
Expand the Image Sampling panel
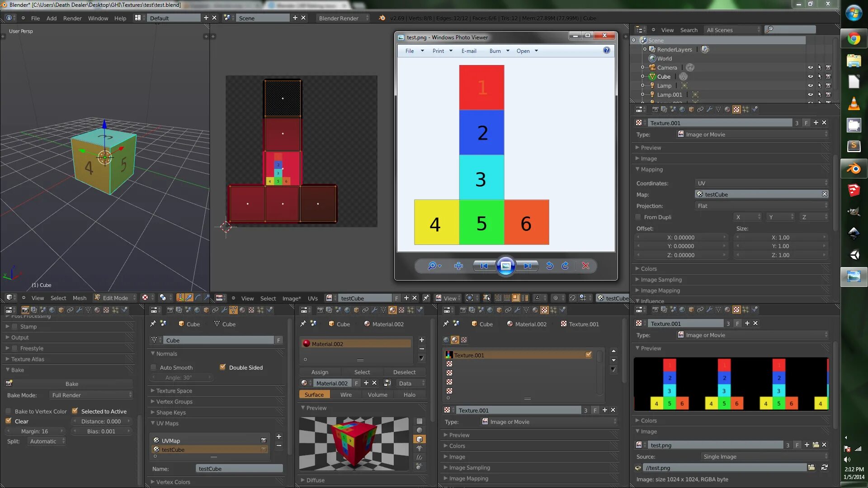[661, 280]
